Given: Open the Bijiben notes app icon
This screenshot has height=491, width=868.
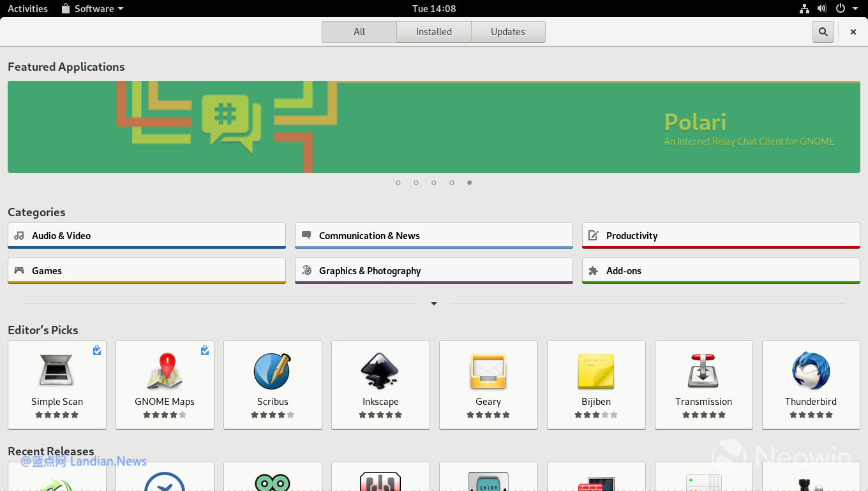Looking at the screenshot, I should coord(596,371).
